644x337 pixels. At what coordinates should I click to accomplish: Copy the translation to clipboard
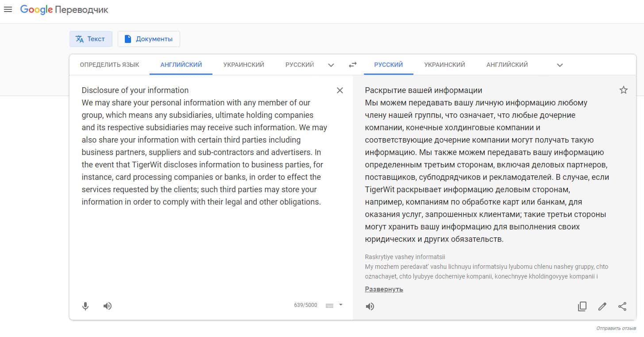582,306
